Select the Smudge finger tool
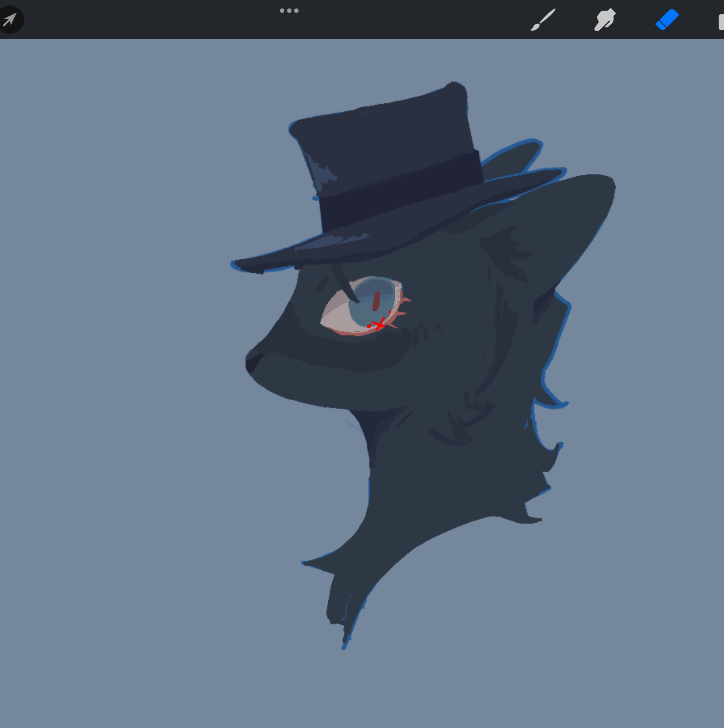 tap(605, 20)
